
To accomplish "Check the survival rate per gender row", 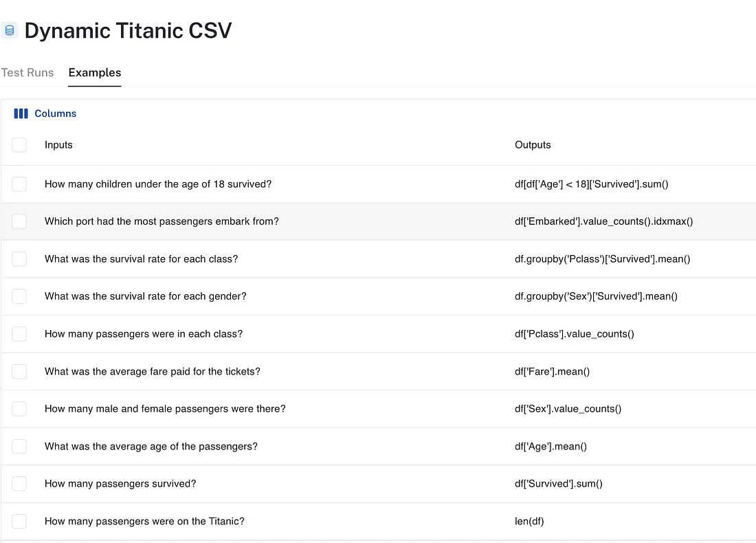I will tap(19, 296).
